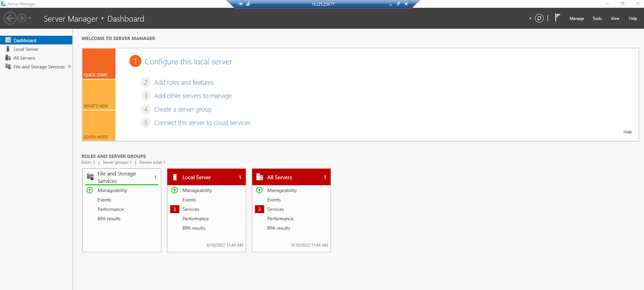Click the step 4 number circle
Image resolution: width=644 pixels, height=290 pixels.
click(x=146, y=109)
